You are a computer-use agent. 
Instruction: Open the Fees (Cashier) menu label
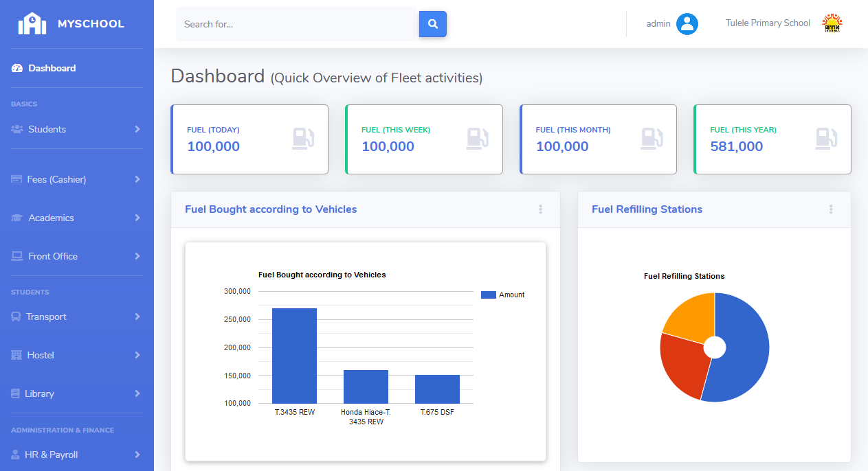point(56,179)
